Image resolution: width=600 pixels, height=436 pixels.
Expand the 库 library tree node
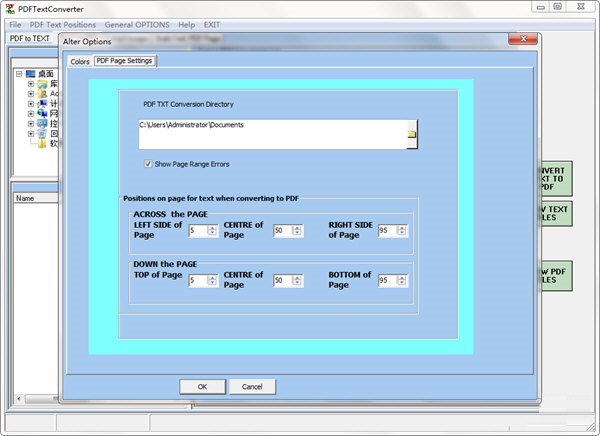pos(31,83)
